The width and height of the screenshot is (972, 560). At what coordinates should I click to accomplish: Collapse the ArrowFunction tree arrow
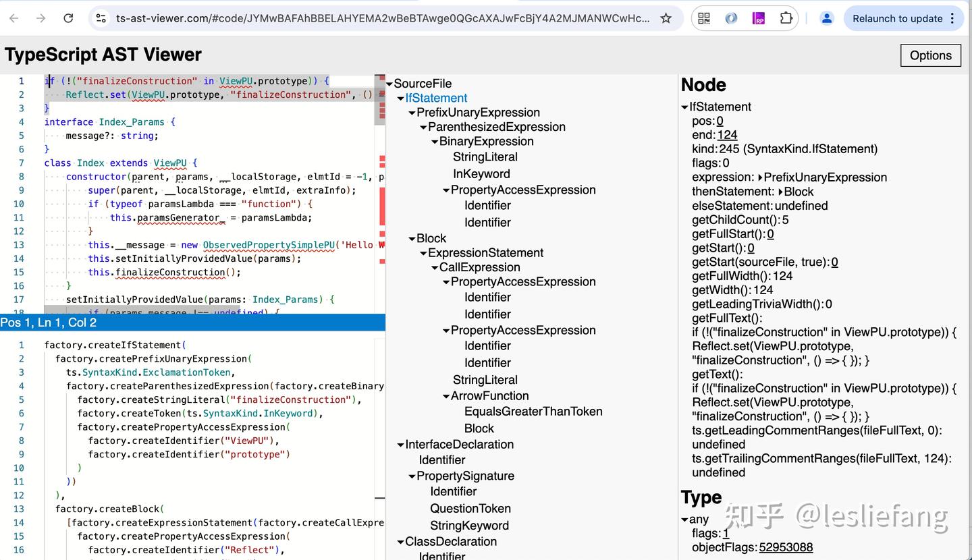[x=446, y=397]
